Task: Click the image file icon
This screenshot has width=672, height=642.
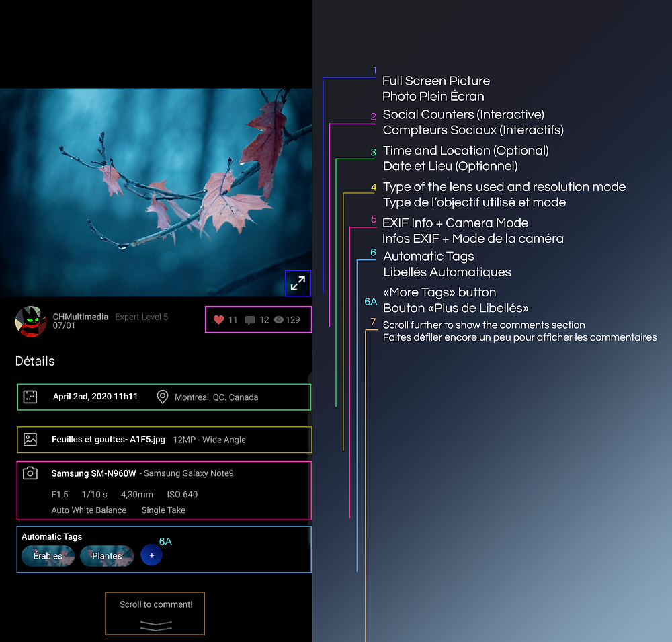Action: [x=30, y=439]
